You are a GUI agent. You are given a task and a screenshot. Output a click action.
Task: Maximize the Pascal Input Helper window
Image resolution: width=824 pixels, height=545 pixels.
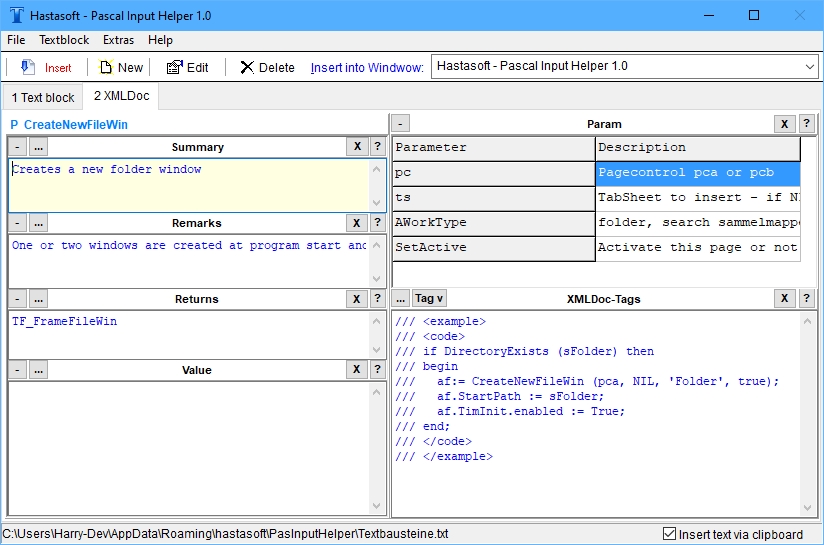tap(754, 15)
